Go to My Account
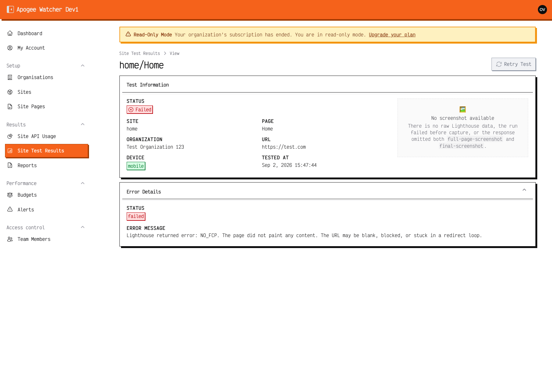 coord(47,48)
